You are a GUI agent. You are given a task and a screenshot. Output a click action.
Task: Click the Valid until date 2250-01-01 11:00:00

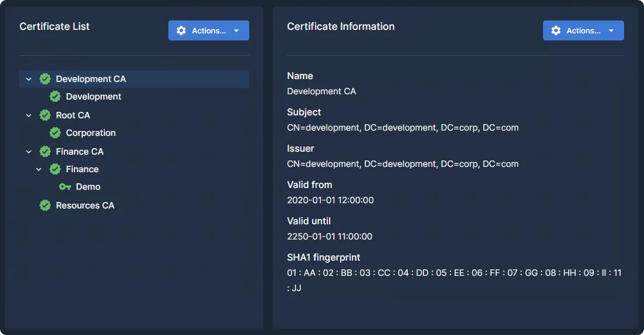[x=330, y=236]
